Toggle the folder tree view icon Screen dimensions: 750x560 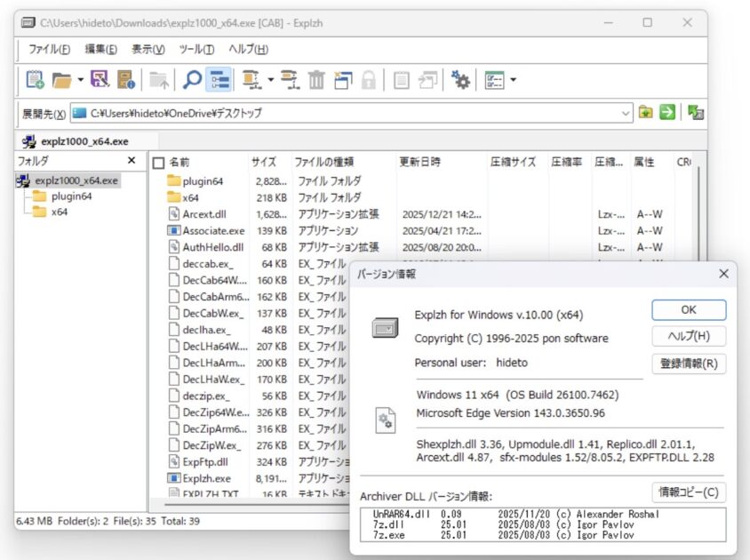click(219, 81)
